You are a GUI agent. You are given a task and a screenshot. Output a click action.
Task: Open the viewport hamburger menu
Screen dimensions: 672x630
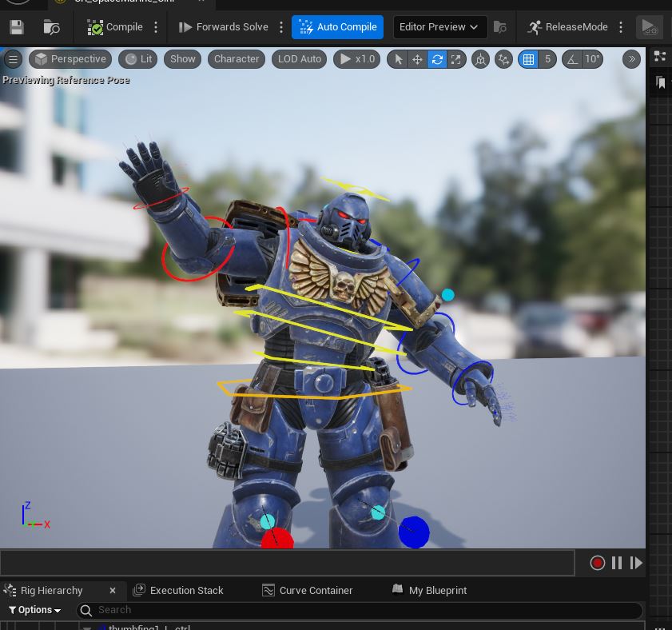click(13, 59)
